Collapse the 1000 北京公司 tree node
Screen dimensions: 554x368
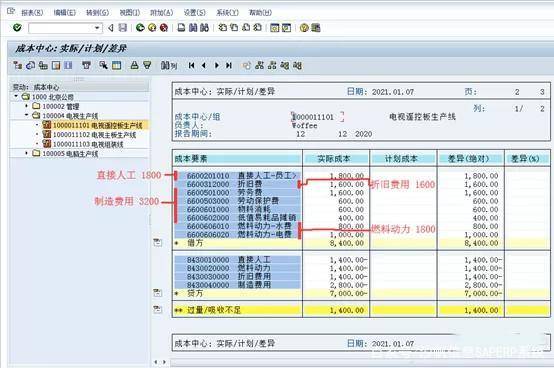16,96
